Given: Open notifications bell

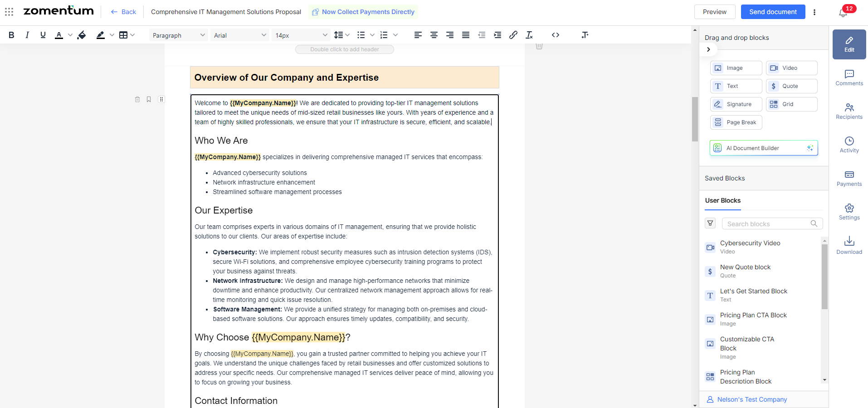Looking at the screenshot, I should (843, 13).
